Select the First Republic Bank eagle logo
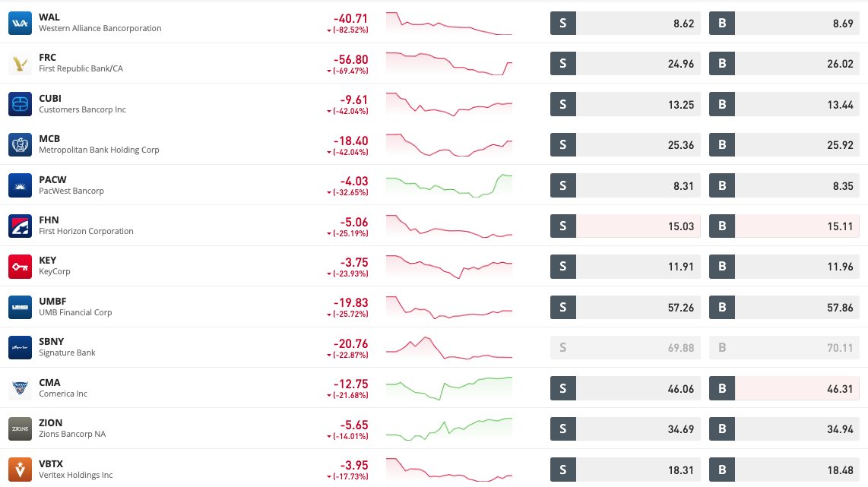868x487 pixels. 20,63
